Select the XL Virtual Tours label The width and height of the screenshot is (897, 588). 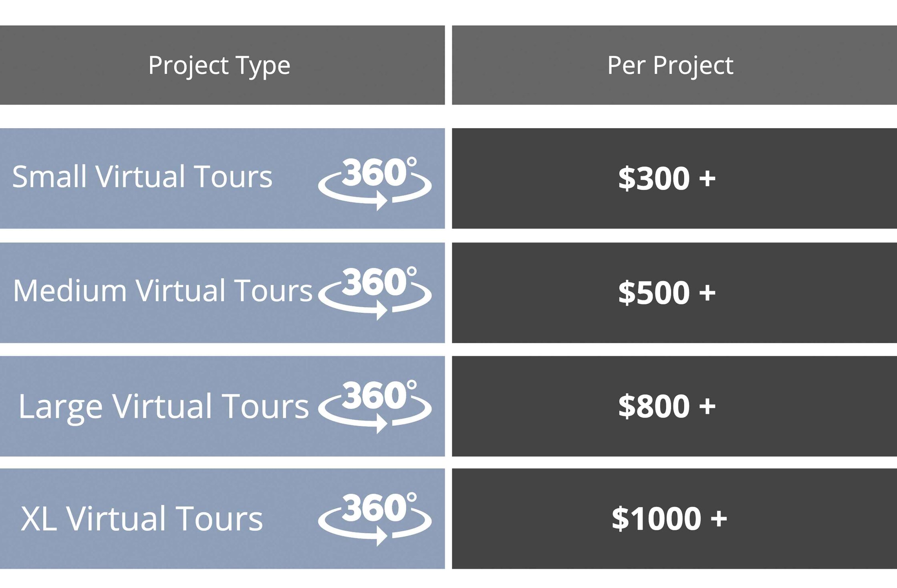[142, 519]
